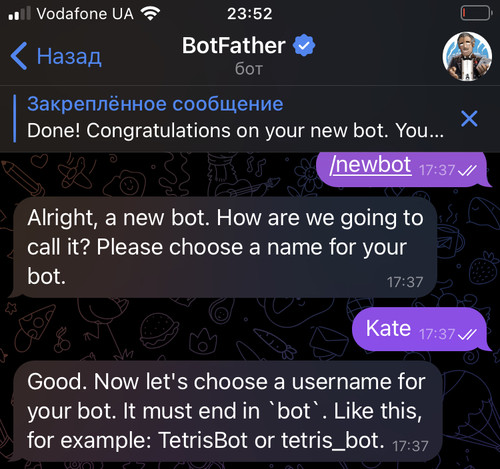500x469 pixels.
Task: Select the 'Alright, a new bot' message
Action: tap(225, 247)
